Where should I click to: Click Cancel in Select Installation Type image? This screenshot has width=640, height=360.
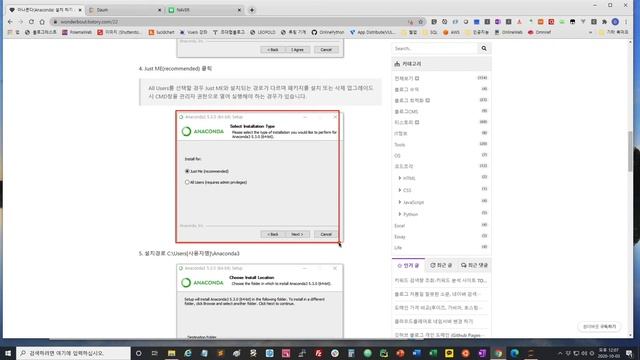(326, 234)
